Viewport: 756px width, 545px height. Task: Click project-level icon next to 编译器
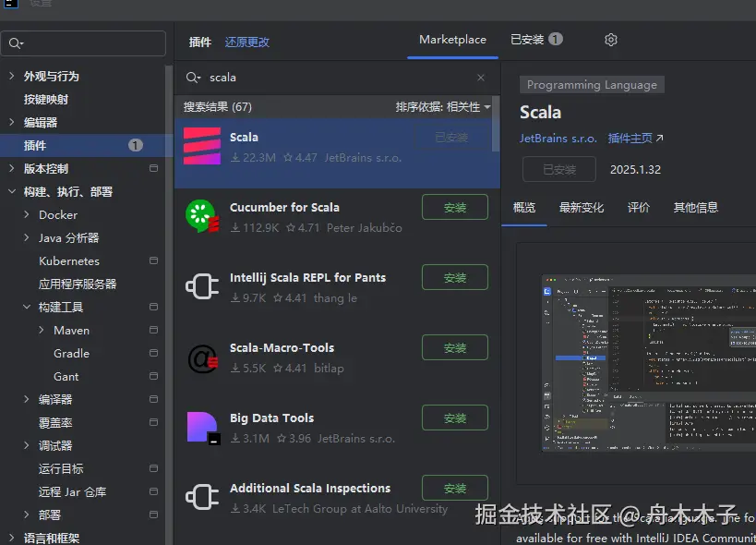tap(154, 399)
